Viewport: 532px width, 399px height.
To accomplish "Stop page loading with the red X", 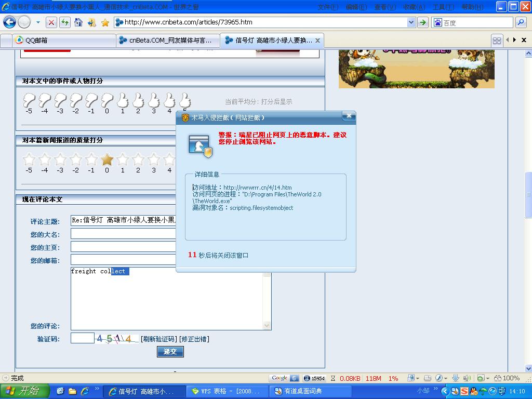I will 51,22.
